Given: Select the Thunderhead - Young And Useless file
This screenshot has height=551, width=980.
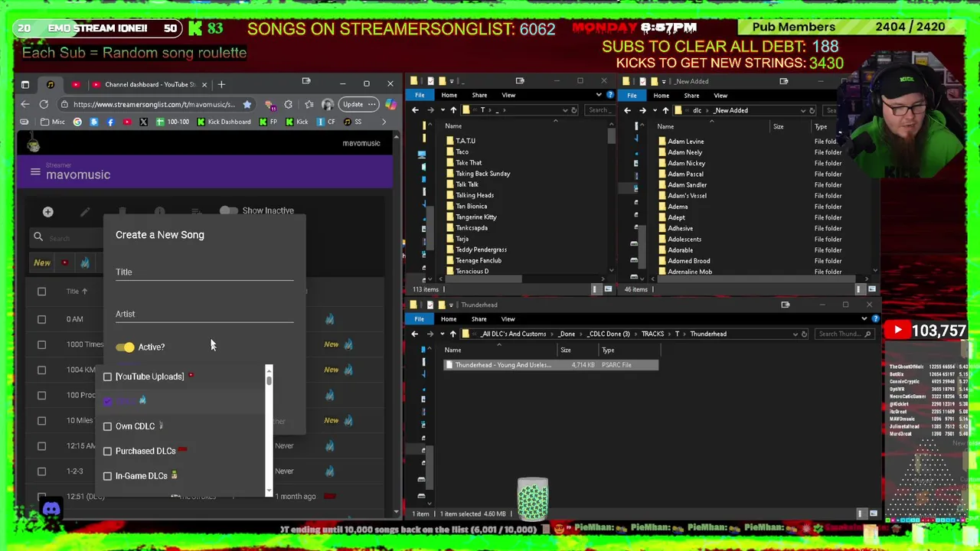Looking at the screenshot, I should (x=551, y=365).
